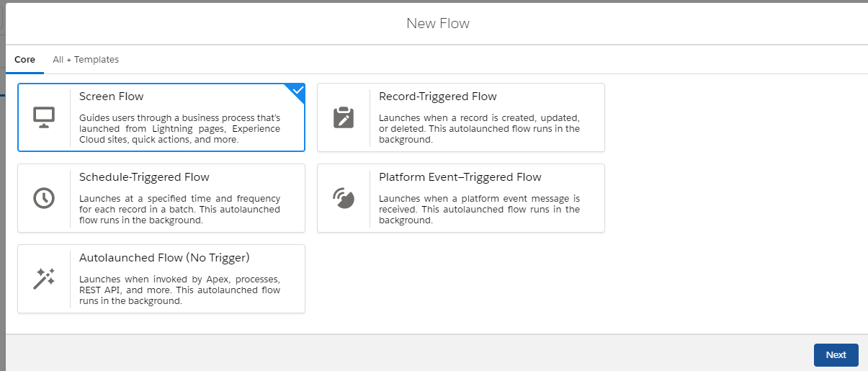Screen dimensions: 868x371
Task: Click the Platform Event–Triggered Flow signal icon
Action: pos(344,198)
